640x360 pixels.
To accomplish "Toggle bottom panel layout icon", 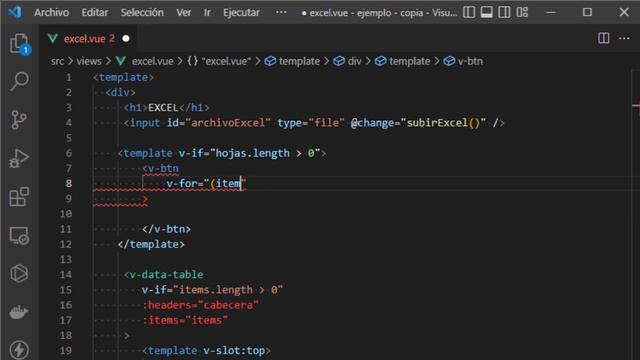I will (487, 12).
